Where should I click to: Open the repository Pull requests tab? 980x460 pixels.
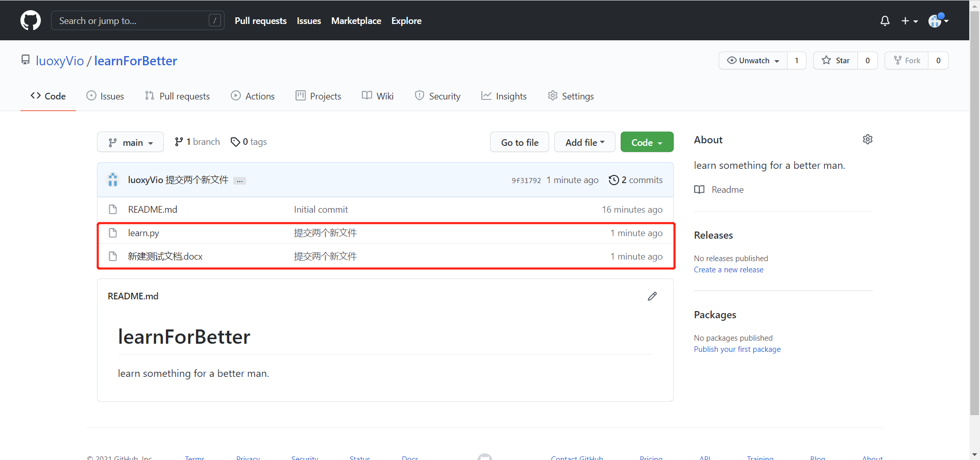(x=177, y=96)
